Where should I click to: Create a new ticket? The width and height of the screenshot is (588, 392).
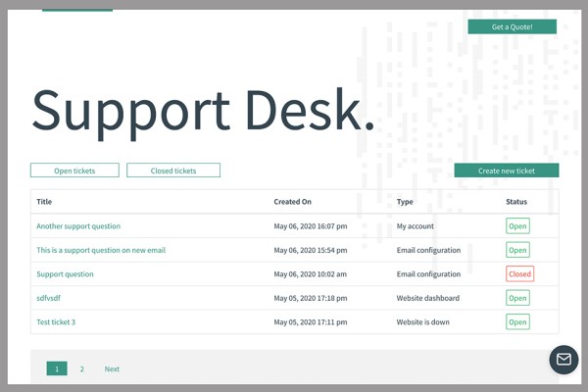tap(507, 171)
